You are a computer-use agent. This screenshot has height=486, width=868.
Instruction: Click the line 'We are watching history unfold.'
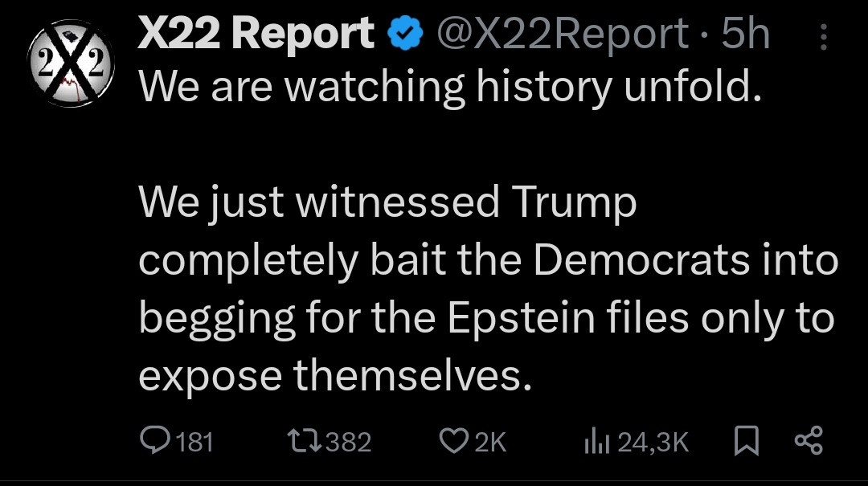coord(450,87)
